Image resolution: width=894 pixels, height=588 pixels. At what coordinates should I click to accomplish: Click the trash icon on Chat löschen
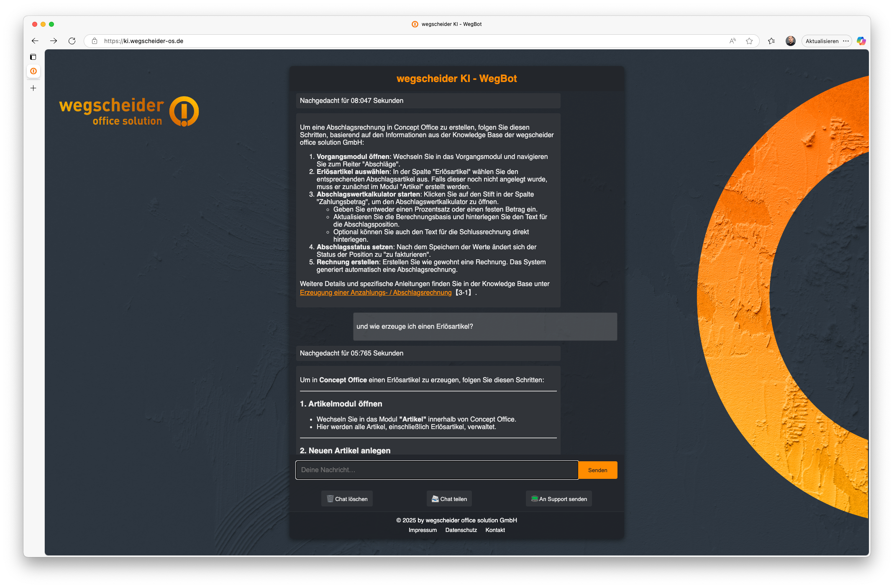(x=330, y=499)
